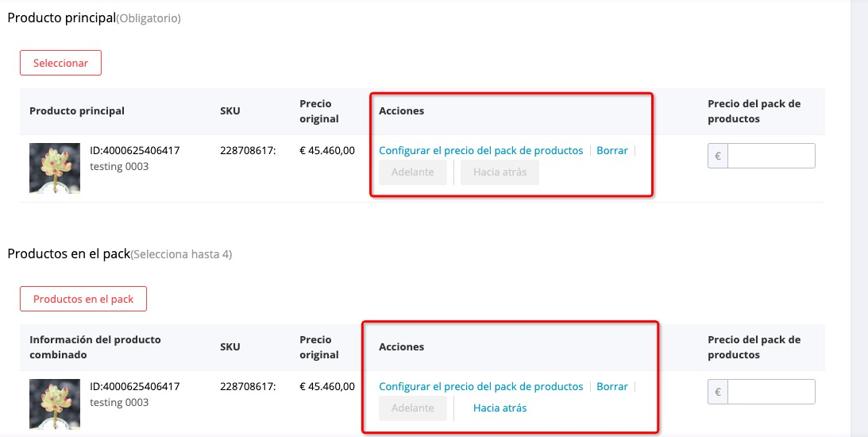Viewport: 868px width, 437px height.
Task: Click Borrar in the Producto principal row
Action: click(611, 150)
